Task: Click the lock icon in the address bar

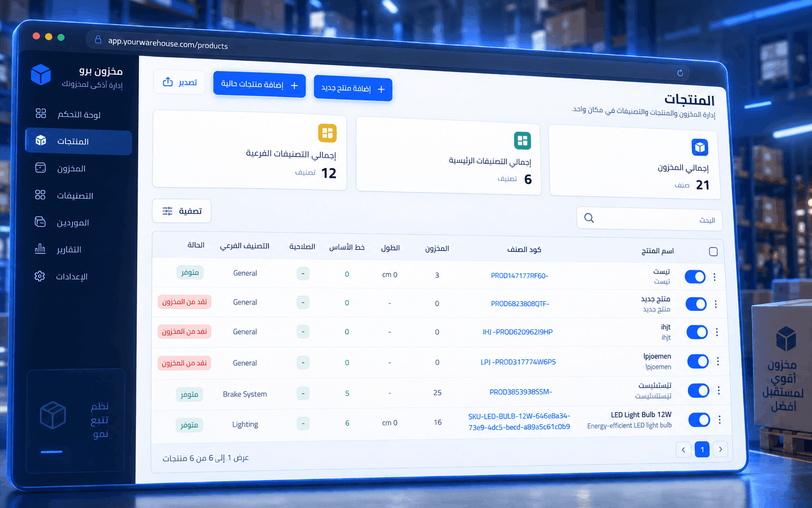Action: click(x=98, y=39)
